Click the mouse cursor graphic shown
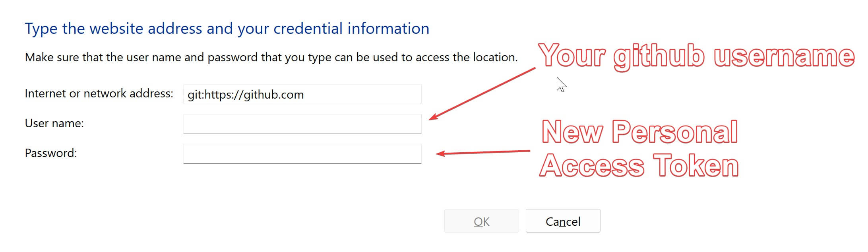The height and width of the screenshot is (252, 868). tap(560, 85)
